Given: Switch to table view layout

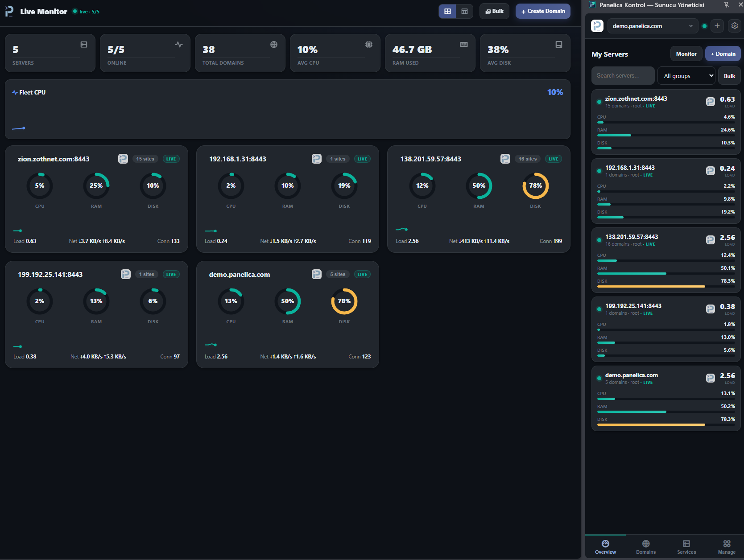Looking at the screenshot, I should (464, 11).
